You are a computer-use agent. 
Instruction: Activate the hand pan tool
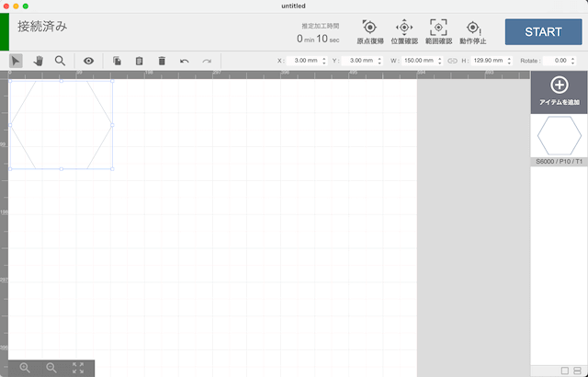39,61
